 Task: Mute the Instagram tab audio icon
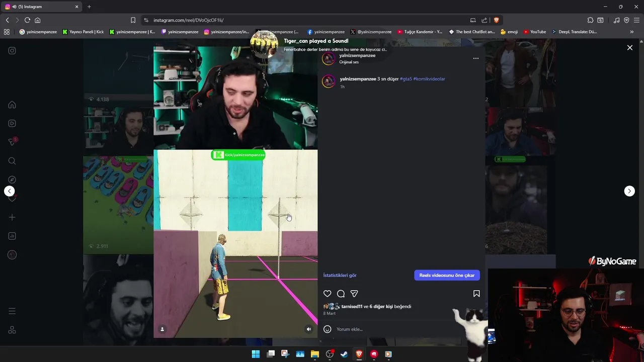(x=14, y=7)
